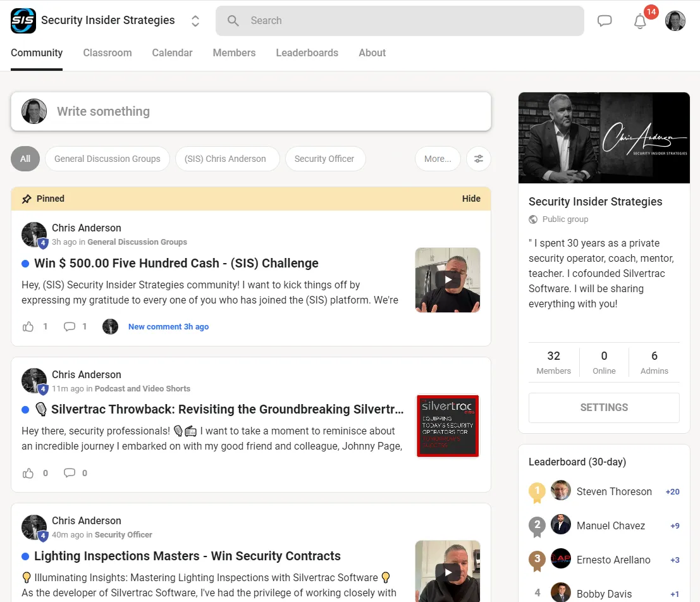This screenshot has width=700, height=602.
Task: Open the Win $500.00 Cash Challenge post
Action: coord(176,263)
